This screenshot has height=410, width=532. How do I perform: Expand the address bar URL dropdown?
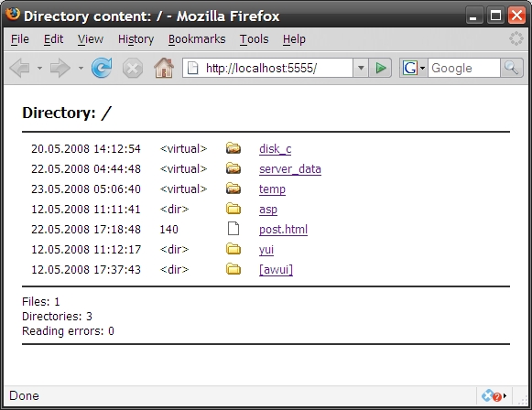[361, 68]
